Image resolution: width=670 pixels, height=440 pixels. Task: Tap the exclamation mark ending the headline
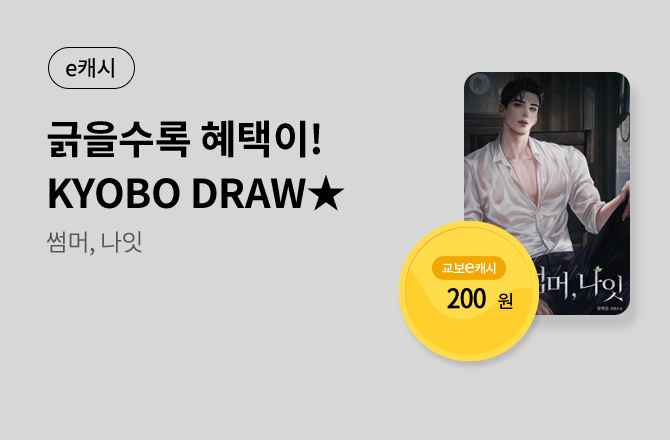[x=316, y=139]
